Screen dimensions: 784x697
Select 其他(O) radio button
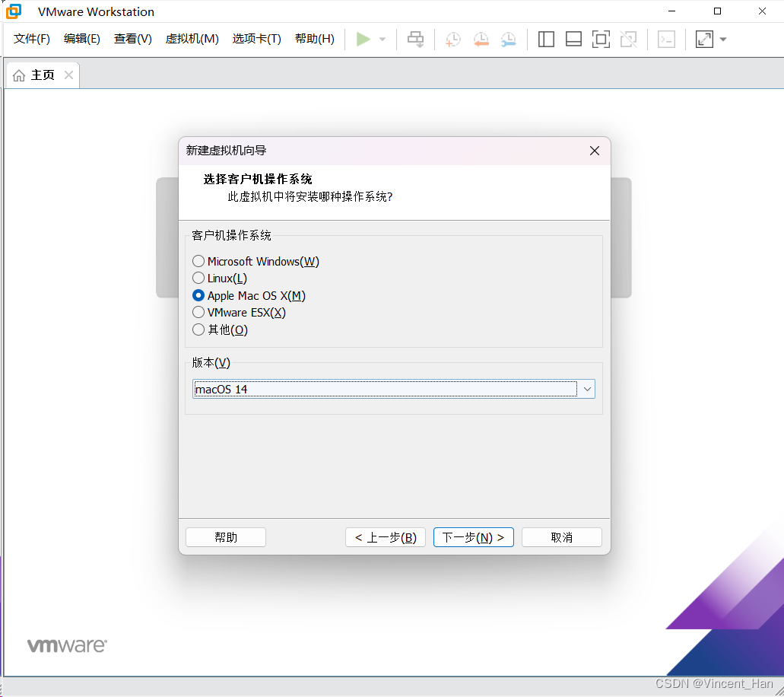(x=198, y=329)
